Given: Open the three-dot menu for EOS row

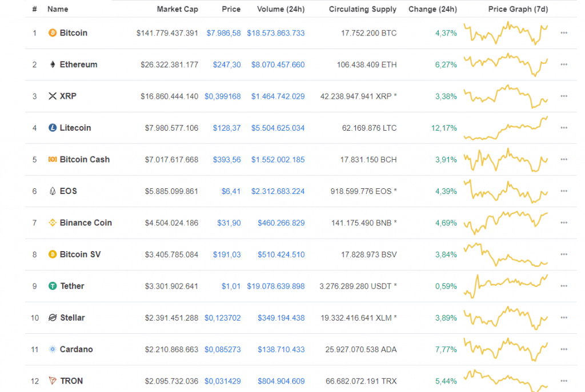Looking at the screenshot, I should pyautogui.click(x=564, y=191).
